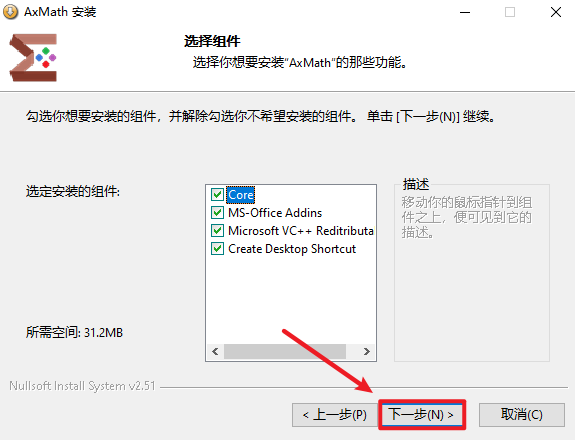575x440 pixels.
Task: Toggle the MS-Office Addins checkbox
Action: click(217, 212)
